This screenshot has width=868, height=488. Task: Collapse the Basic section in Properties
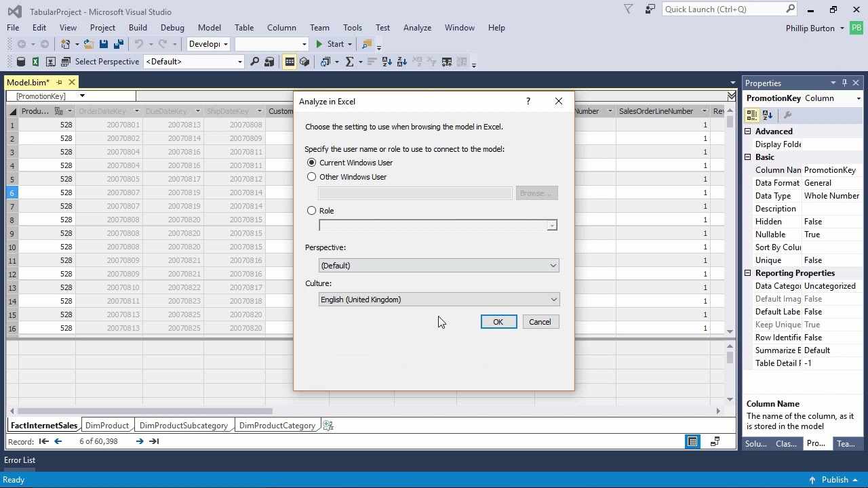(748, 157)
